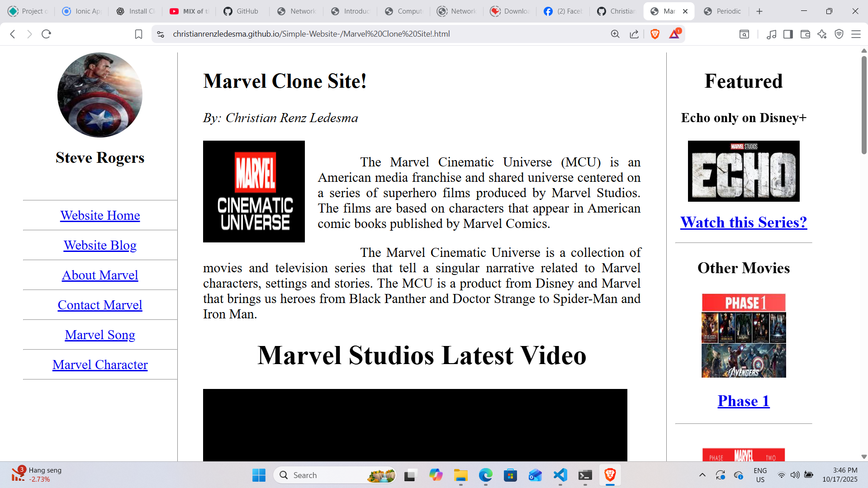This screenshot has height=488, width=868.
Task: Open Leo AI sparkle icon
Action: (x=822, y=34)
